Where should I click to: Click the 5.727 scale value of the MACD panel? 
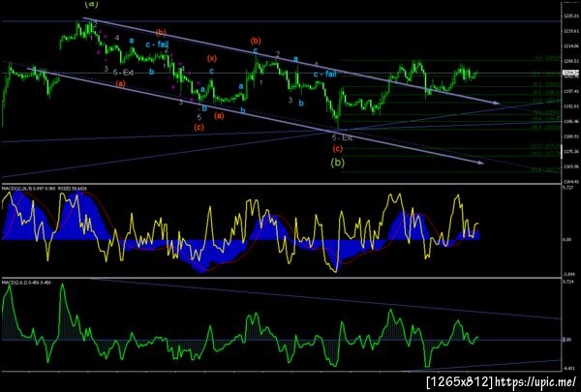(569, 188)
